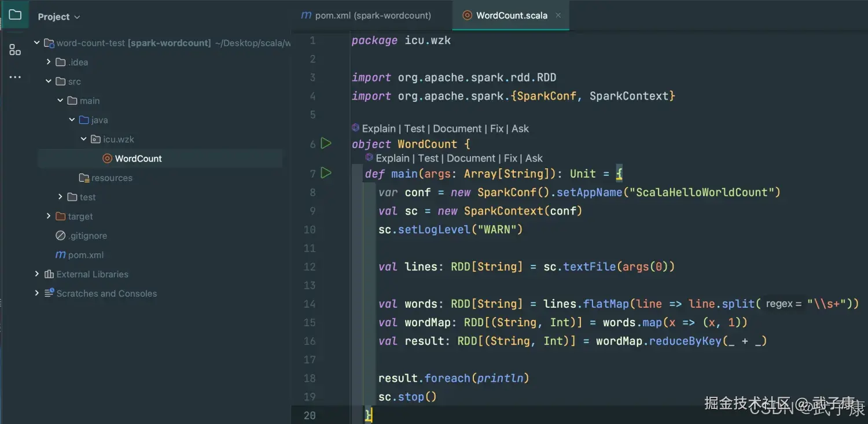Click the highlighted closing brace on line 20

[369, 415]
